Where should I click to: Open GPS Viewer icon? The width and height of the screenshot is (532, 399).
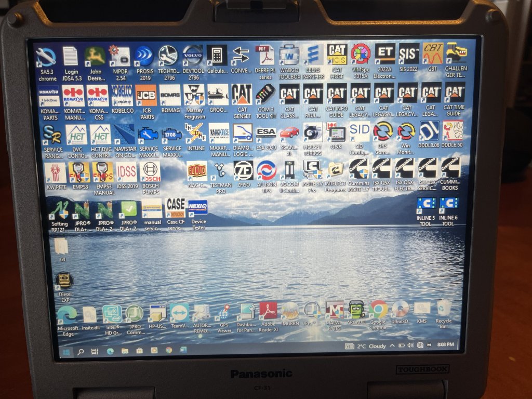point(224,313)
